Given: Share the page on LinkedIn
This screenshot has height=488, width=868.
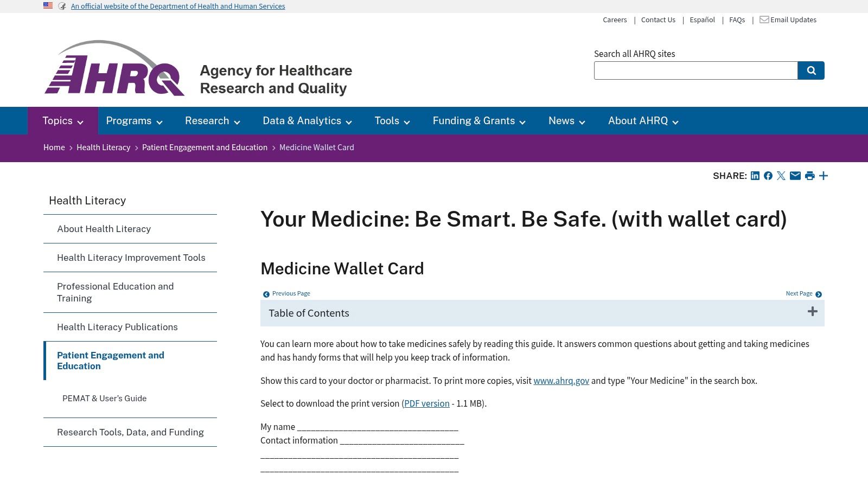Looking at the screenshot, I should [755, 176].
